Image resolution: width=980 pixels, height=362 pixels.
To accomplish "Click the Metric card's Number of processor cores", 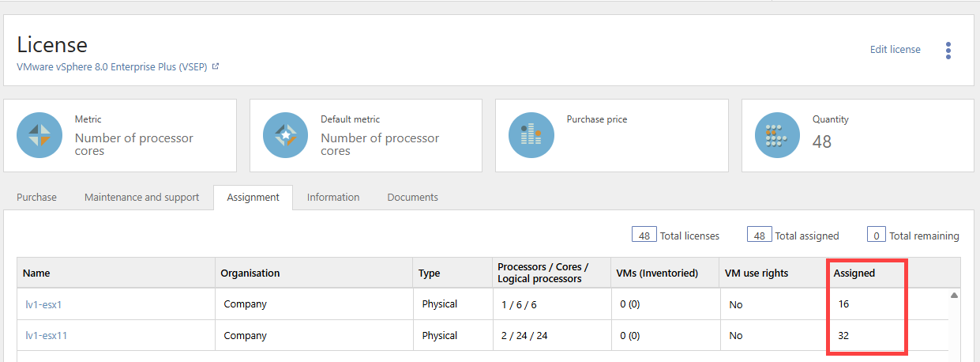I will point(133,144).
